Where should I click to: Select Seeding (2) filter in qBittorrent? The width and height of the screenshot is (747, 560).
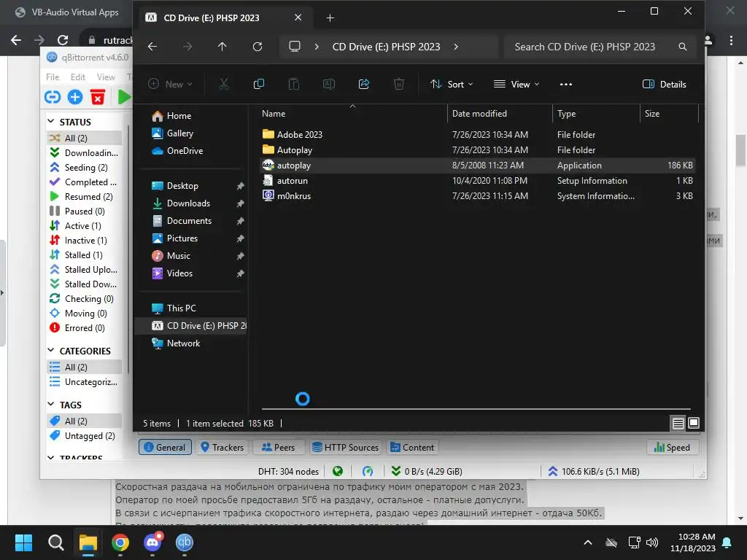click(86, 168)
